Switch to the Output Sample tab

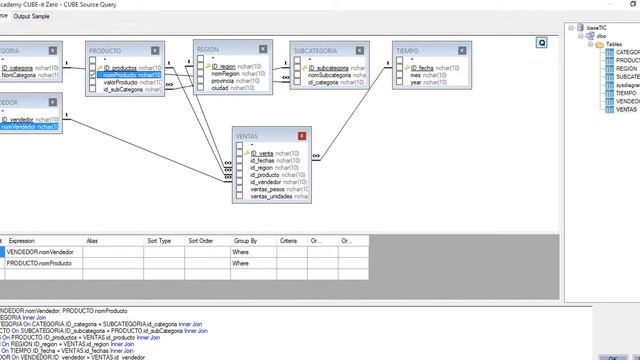coord(31,16)
